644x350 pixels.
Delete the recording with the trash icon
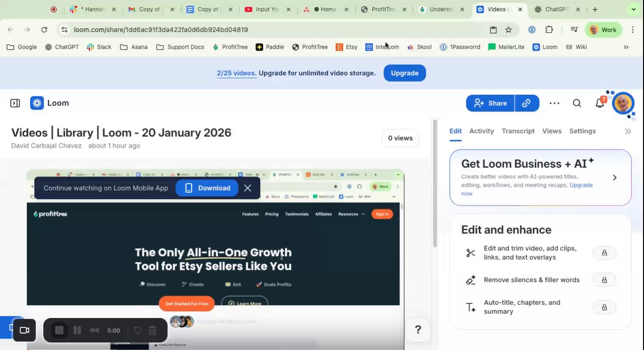(152, 331)
